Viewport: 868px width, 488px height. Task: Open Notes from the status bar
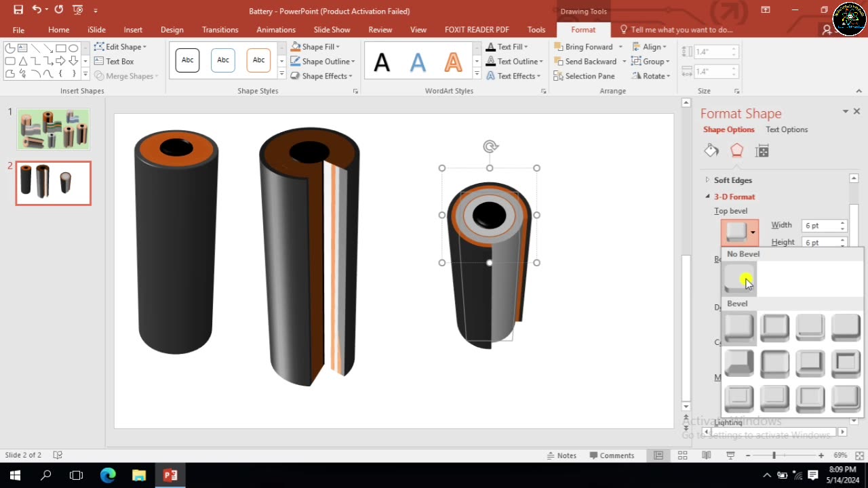[561, 455]
